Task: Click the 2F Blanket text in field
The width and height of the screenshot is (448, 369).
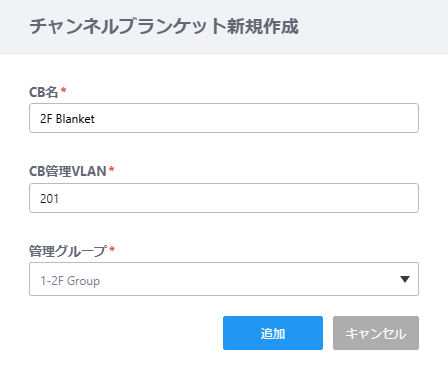Action: click(67, 119)
